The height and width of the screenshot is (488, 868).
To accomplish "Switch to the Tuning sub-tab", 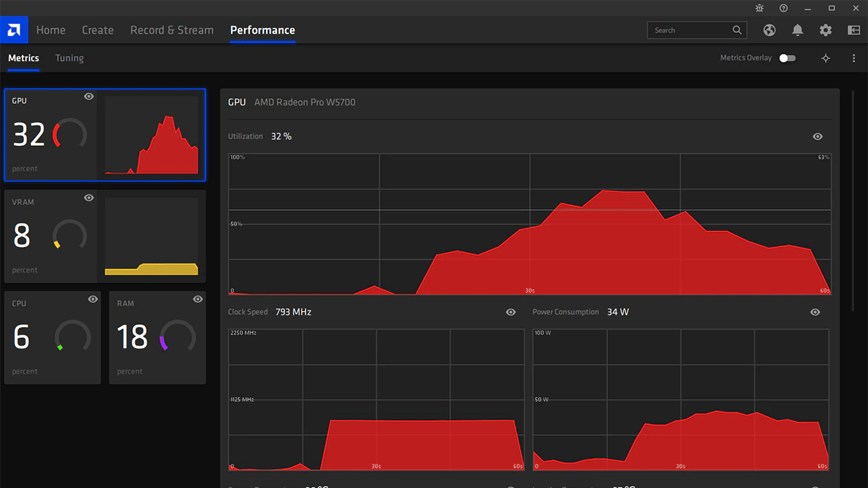I will click(x=70, y=59).
